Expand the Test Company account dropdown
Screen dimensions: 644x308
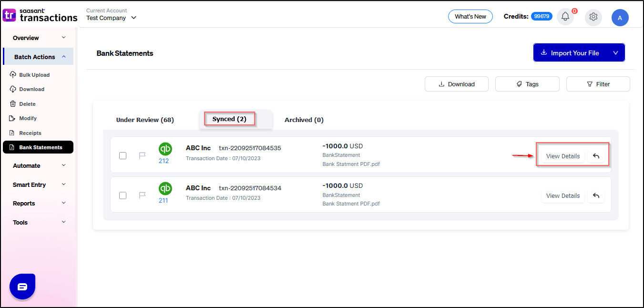(133, 18)
